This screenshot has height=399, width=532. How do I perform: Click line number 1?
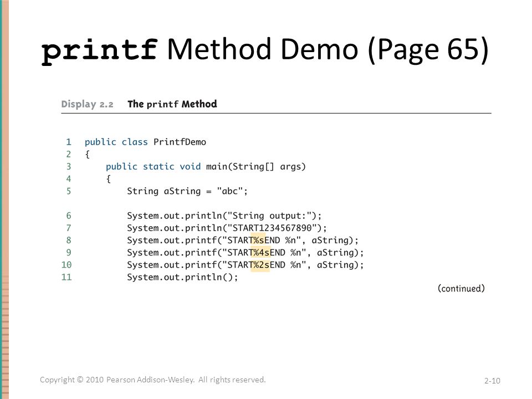[x=69, y=142]
